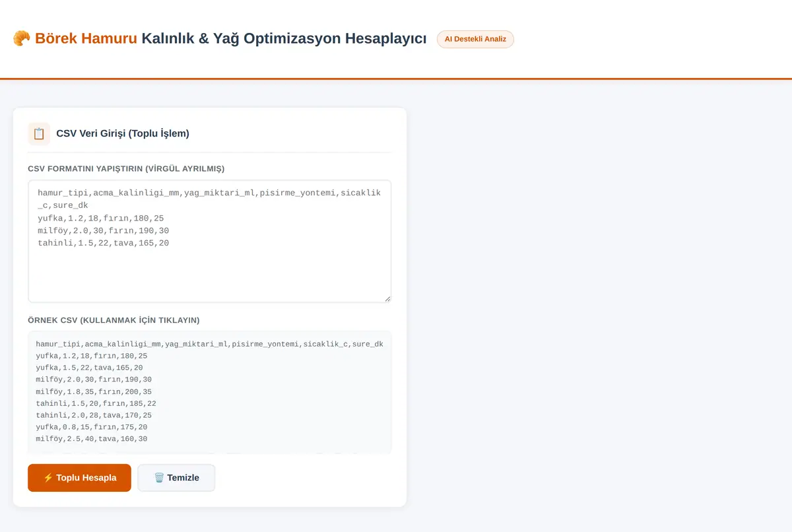Click the example row 'yufka,1.5,22,tava,165,20'

coord(89,368)
